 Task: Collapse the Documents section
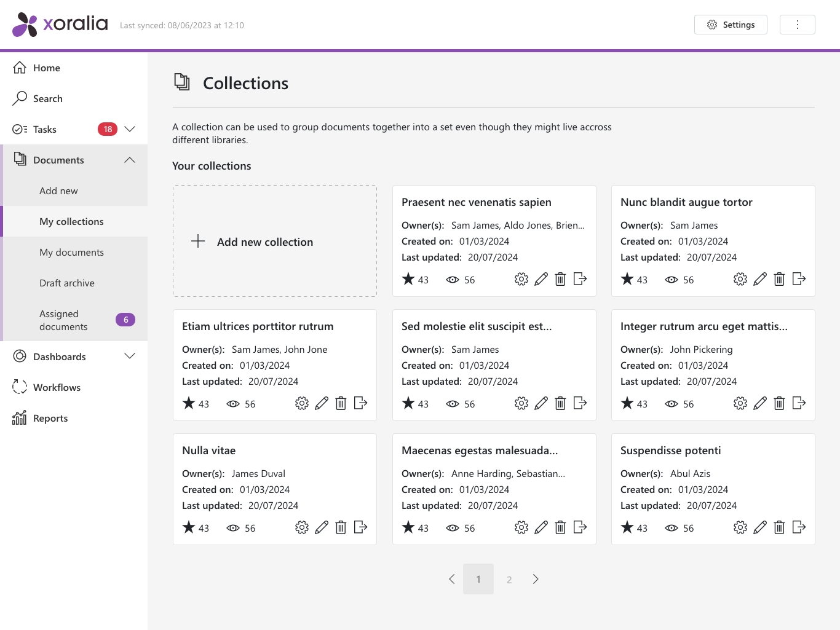130,160
